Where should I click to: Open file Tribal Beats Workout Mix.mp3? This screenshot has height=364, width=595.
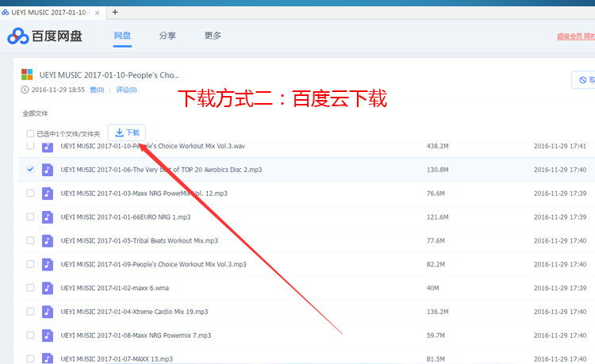click(x=140, y=241)
